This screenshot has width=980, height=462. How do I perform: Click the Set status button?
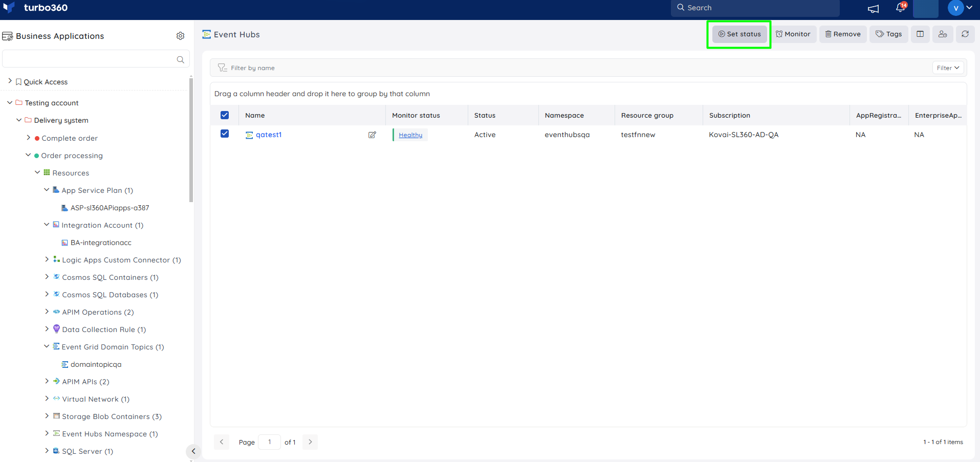pos(739,34)
